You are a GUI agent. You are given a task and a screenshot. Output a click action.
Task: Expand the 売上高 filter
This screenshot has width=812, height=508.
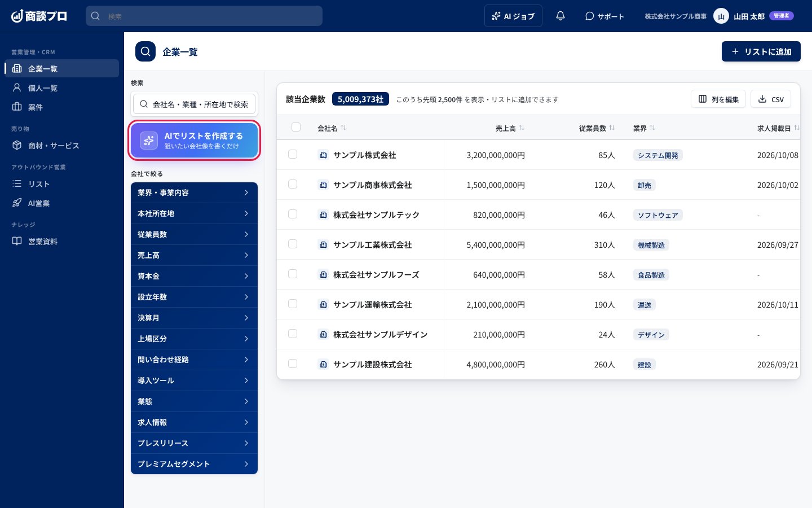pos(194,255)
